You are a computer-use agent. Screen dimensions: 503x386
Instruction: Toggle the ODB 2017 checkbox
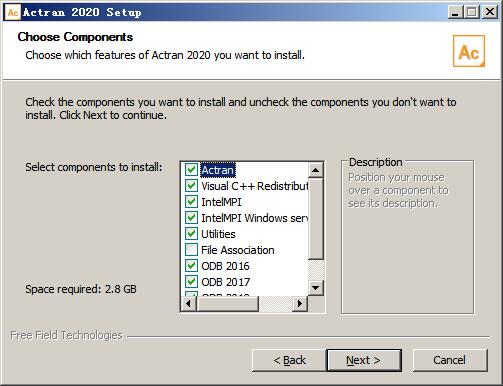[191, 282]
